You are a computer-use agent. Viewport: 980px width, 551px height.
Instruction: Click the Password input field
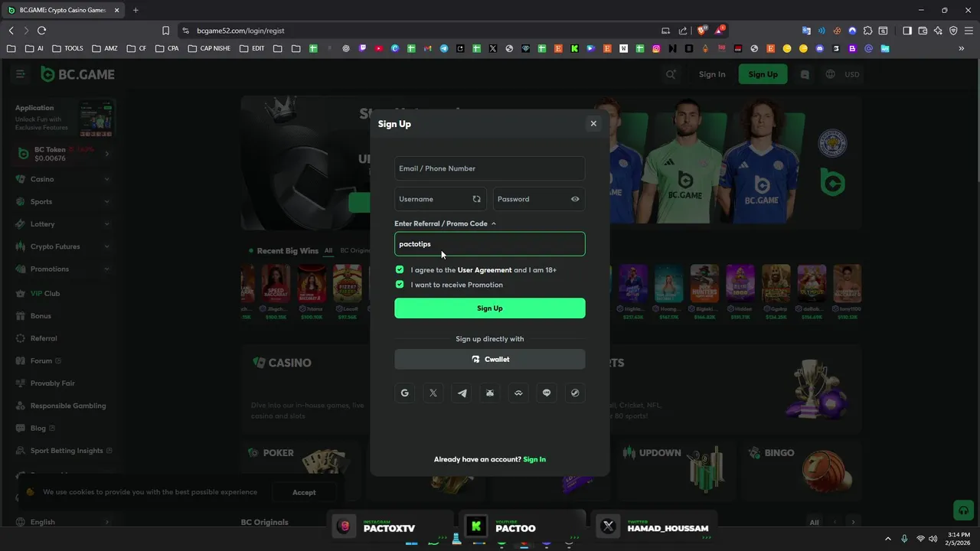coord(539,199)
